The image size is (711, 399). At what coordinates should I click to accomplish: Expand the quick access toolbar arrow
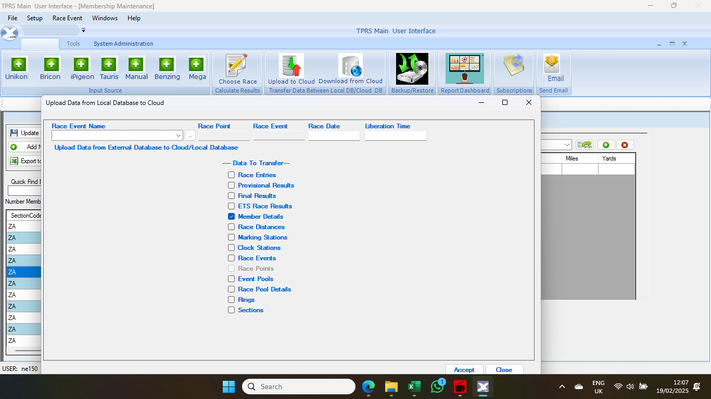click(83, 30)
